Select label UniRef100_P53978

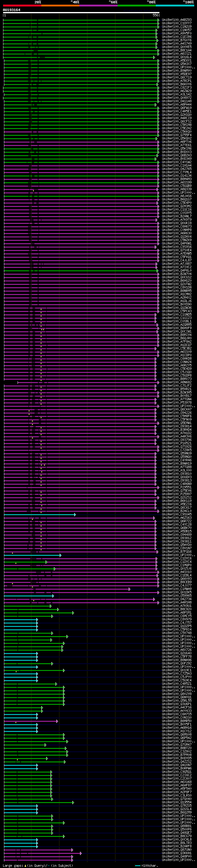tap(177, 402)
